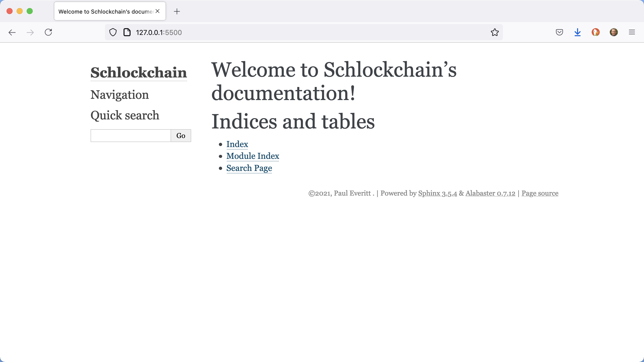The width and height of the screenshot is (644, 362).
Task: Follow the Sphinx 3.5.4 footer link
Action: point(437,193)
